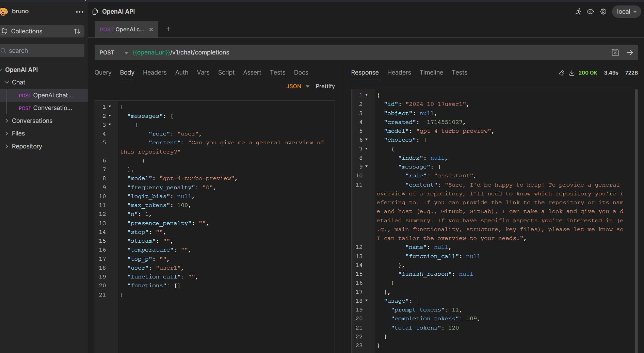This screenshot has height=353, width=644.
Task: Open the Vars tab
Action: click(x=203, y=73)
